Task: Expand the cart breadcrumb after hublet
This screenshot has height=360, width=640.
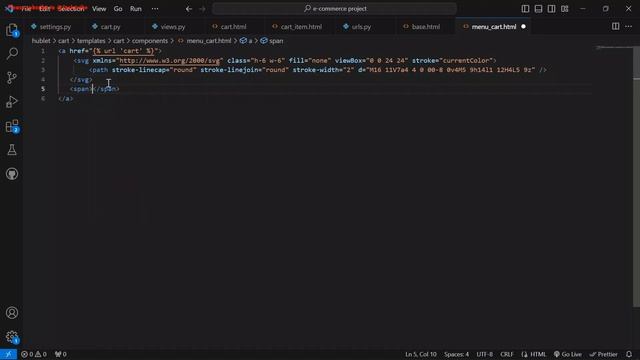Action: pos(64,41)
